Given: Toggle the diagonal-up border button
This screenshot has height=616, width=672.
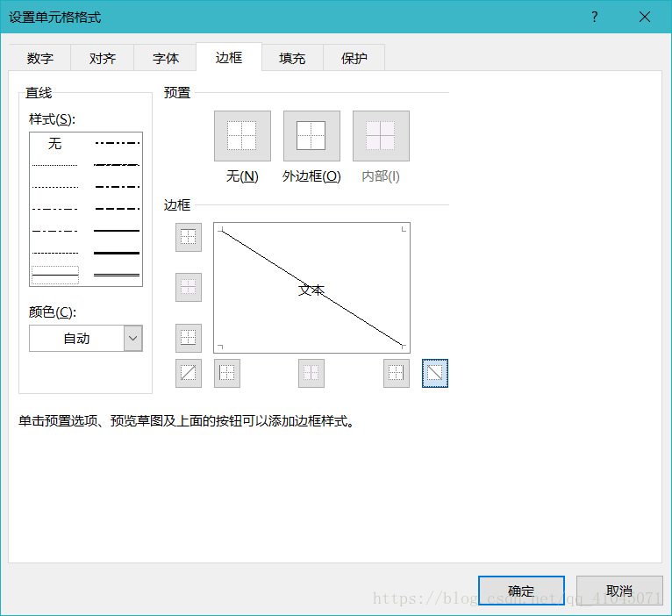Looking at the screenshot, I should (x=189, y=373).
